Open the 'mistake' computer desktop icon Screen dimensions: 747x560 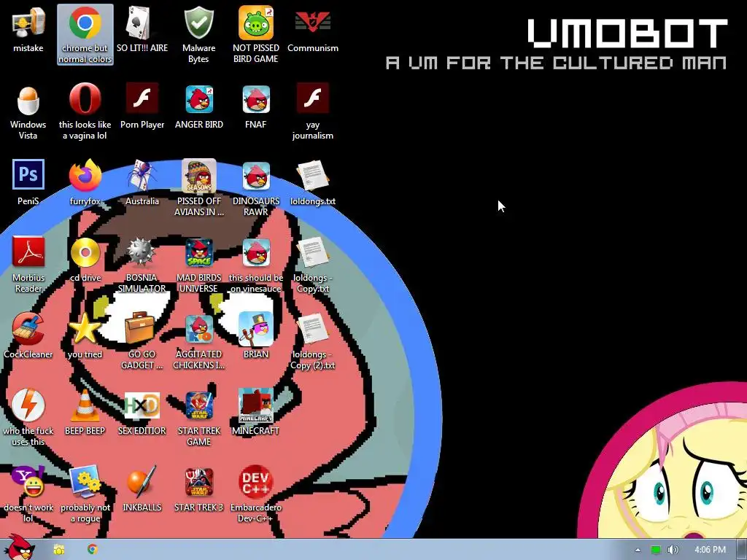[x=28, y=29]
